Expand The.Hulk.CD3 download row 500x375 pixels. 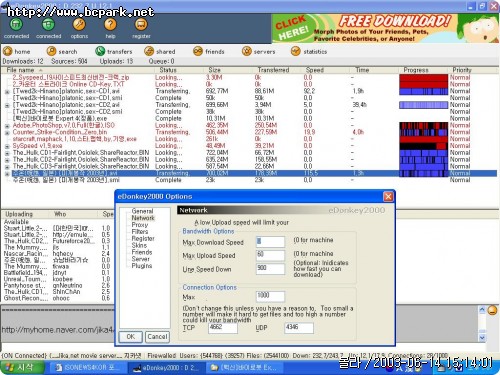[7, 167]
